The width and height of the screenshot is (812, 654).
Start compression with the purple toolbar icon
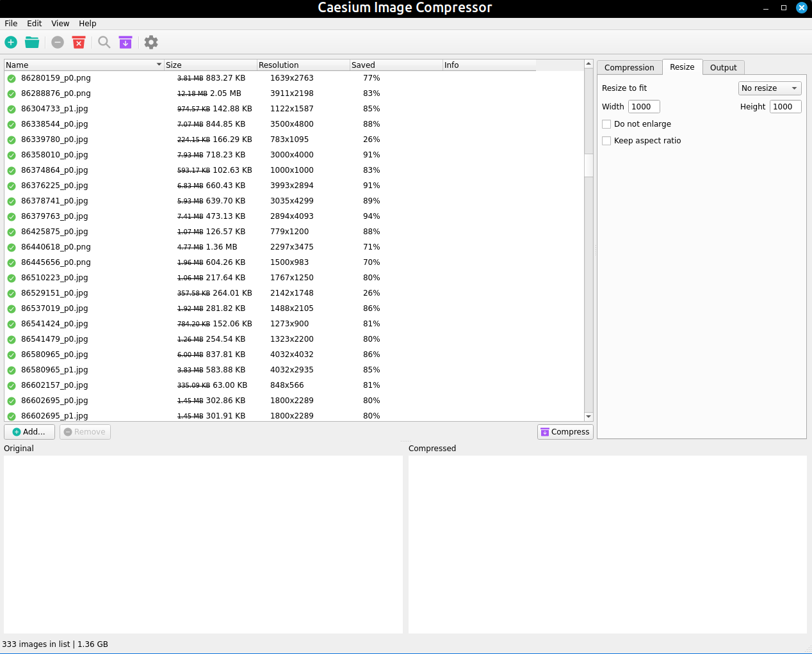126,42
